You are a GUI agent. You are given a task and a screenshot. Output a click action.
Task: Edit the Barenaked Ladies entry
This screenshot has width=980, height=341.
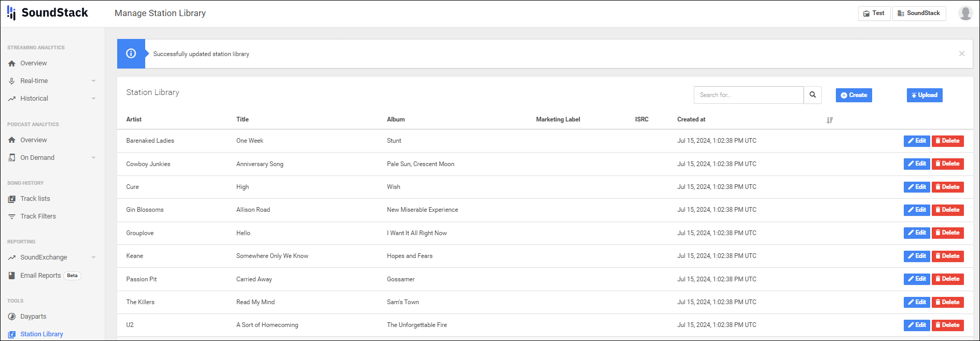[x=917, y=141]
